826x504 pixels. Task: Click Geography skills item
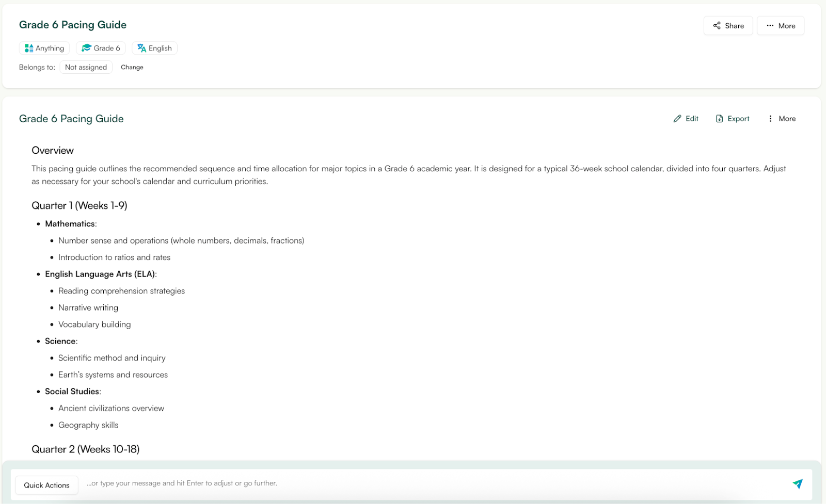pos(88,425)
